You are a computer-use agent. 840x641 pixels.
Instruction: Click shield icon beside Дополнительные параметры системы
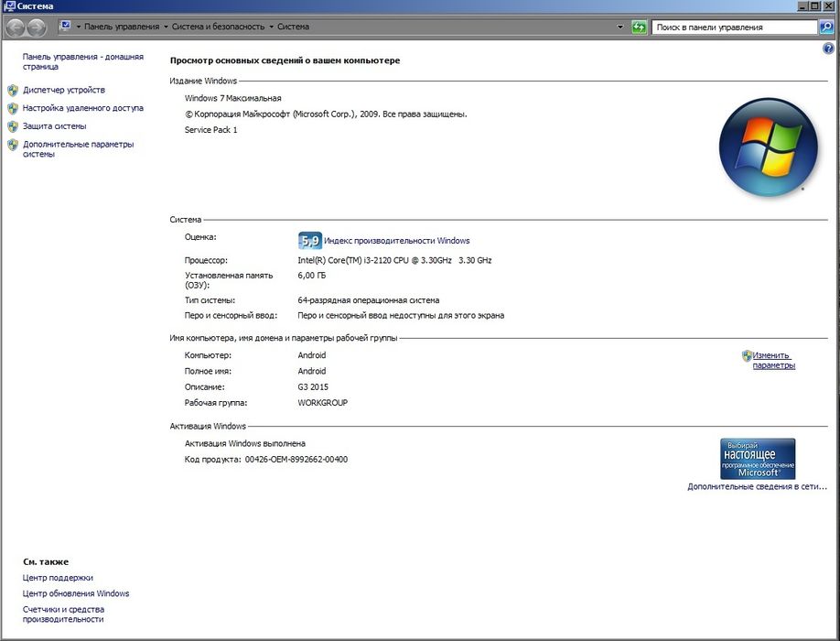13,145
